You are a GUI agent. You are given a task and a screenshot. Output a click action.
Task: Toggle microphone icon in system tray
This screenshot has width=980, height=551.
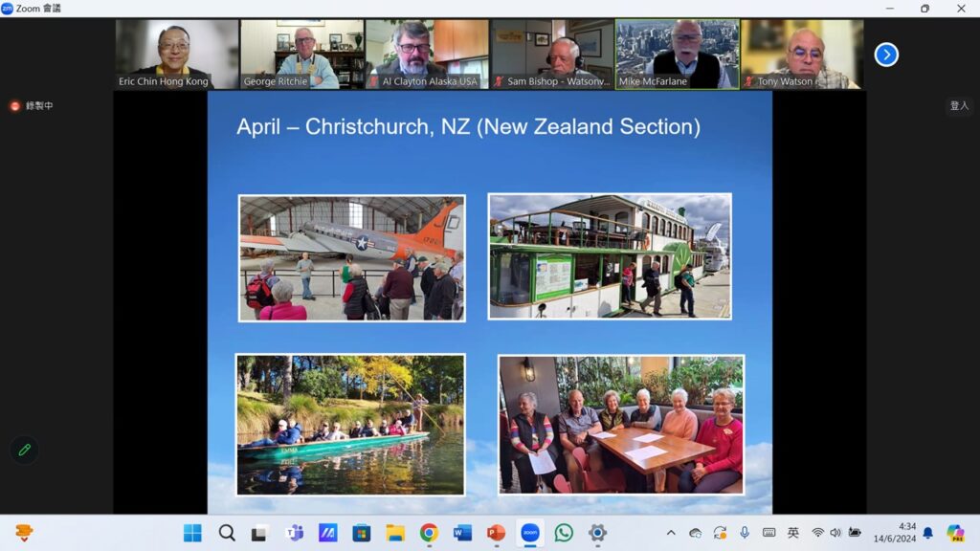[x=745, y=533]
